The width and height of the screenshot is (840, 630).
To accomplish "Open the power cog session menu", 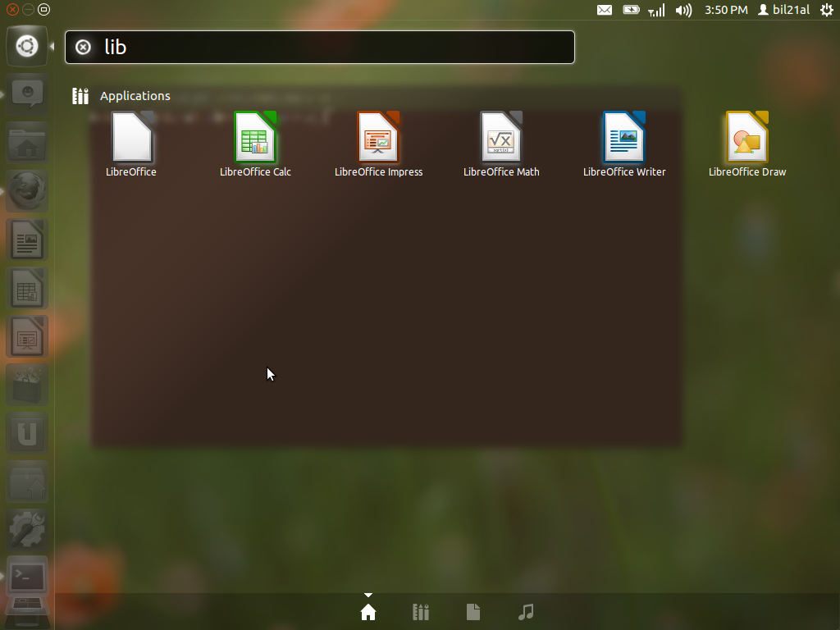I will point(826,10).
